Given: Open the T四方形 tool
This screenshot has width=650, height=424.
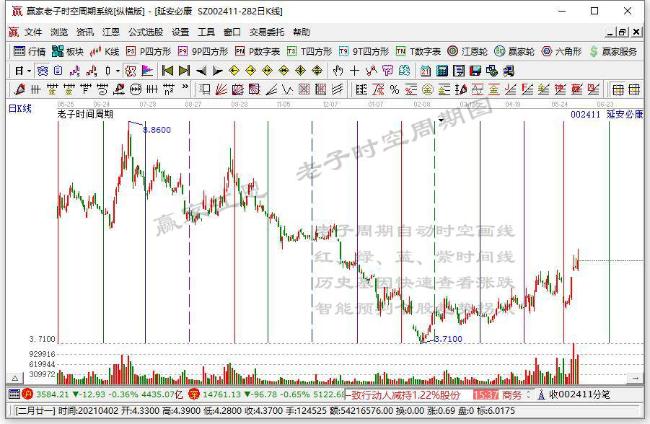Looking at the screenshot, I should point(309,51).
